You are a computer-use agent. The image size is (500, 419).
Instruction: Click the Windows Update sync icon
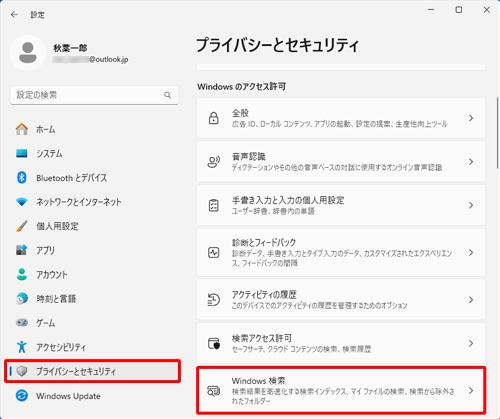point(22,396)
